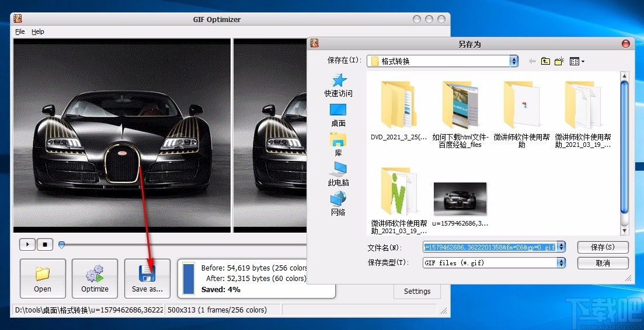This screenshot has width=644, height=330.
Task: Open the Help menu
Action: point(38,31)
